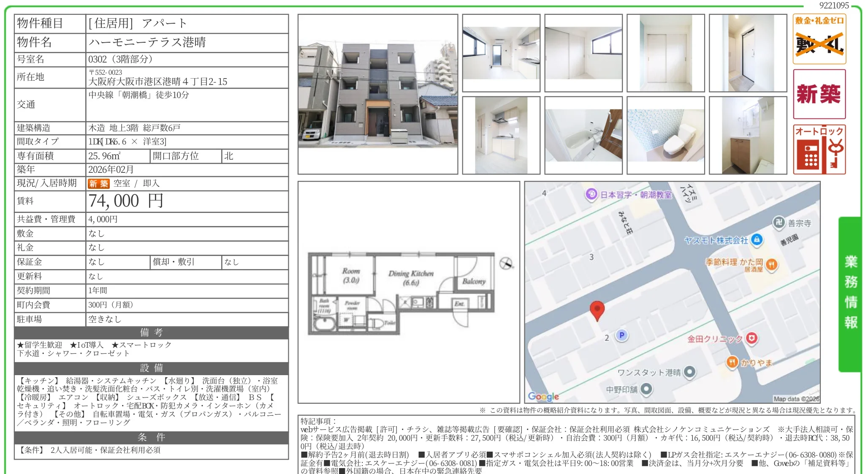Click the orange 新築 label in 現況 row
Image resolution: width=868 pixels, height=474 pixels.
pos(98,184)
